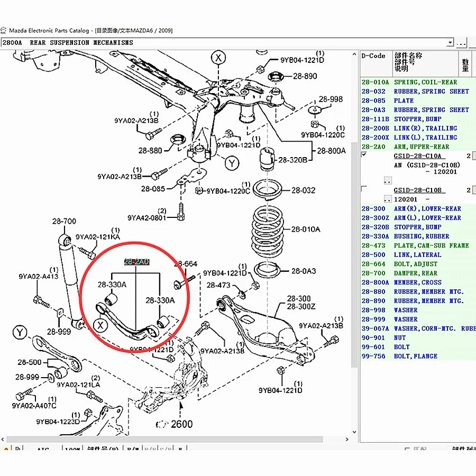476x476 pixels.
Task: Select 28-300 ARM(R), LOWER-REAR row
Action: click(418, 209)
